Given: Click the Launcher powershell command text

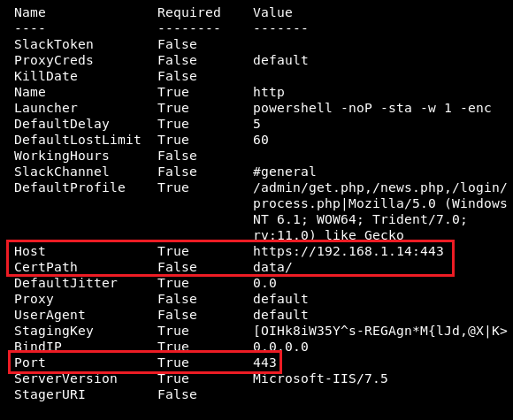Looking at the screenshot, I should [x=372, y=108].
